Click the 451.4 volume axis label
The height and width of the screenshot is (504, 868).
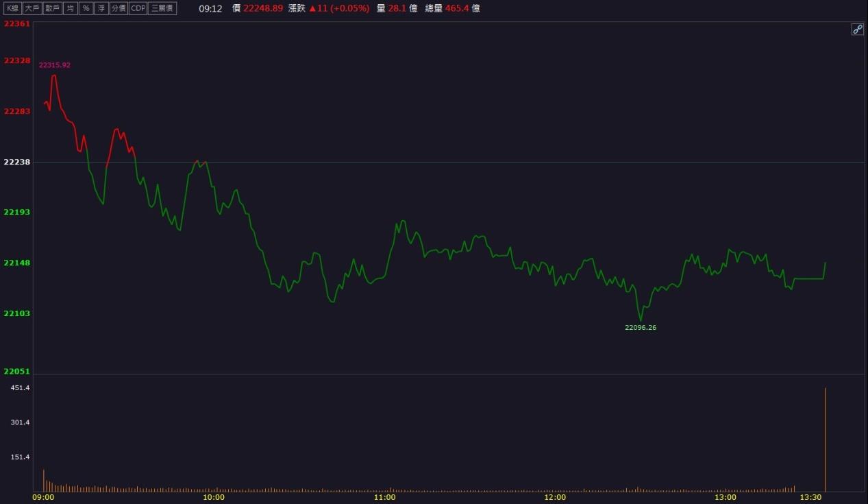21,388
